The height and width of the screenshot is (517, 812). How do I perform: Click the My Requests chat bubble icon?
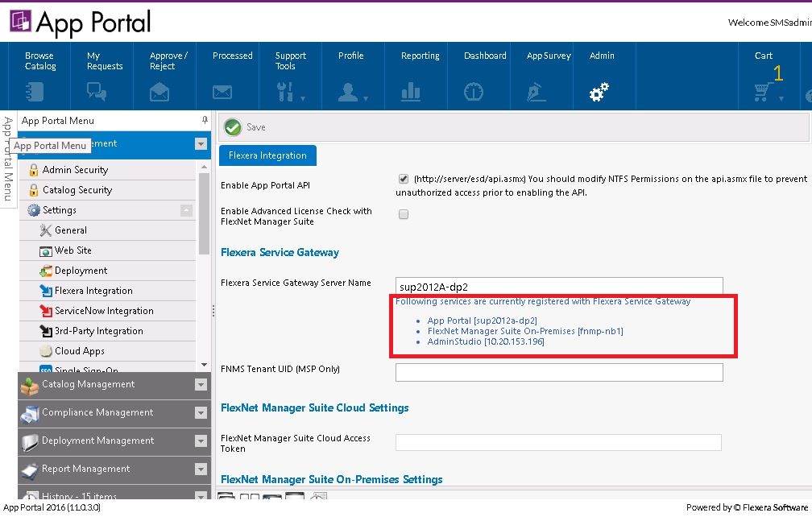coord(97,92)
